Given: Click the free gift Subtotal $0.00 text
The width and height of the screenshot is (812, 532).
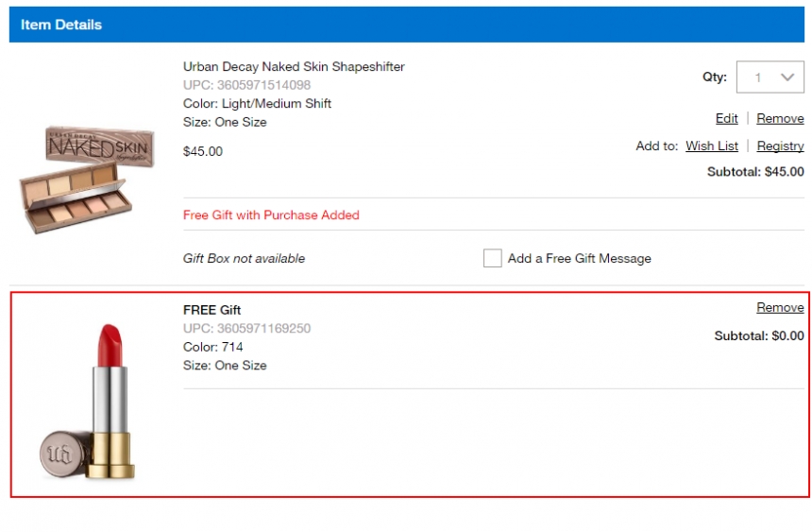Looking at the screenshot, I should point(759,336).
